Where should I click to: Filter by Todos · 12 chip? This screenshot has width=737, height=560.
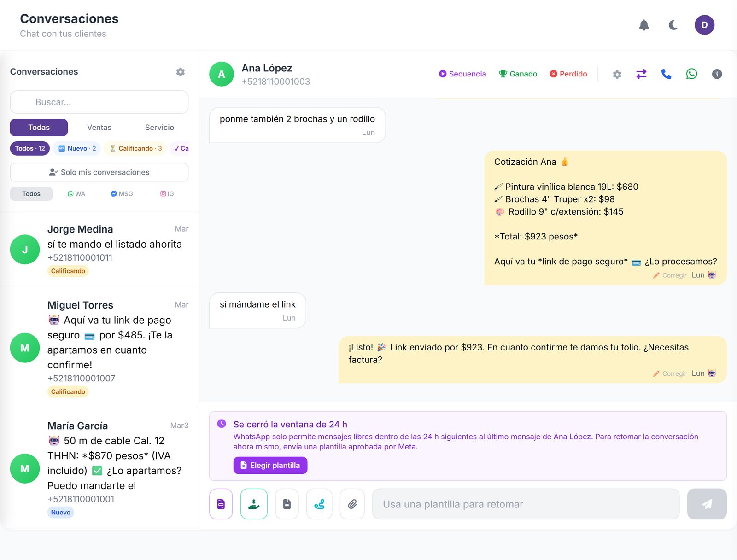(30, 148)
